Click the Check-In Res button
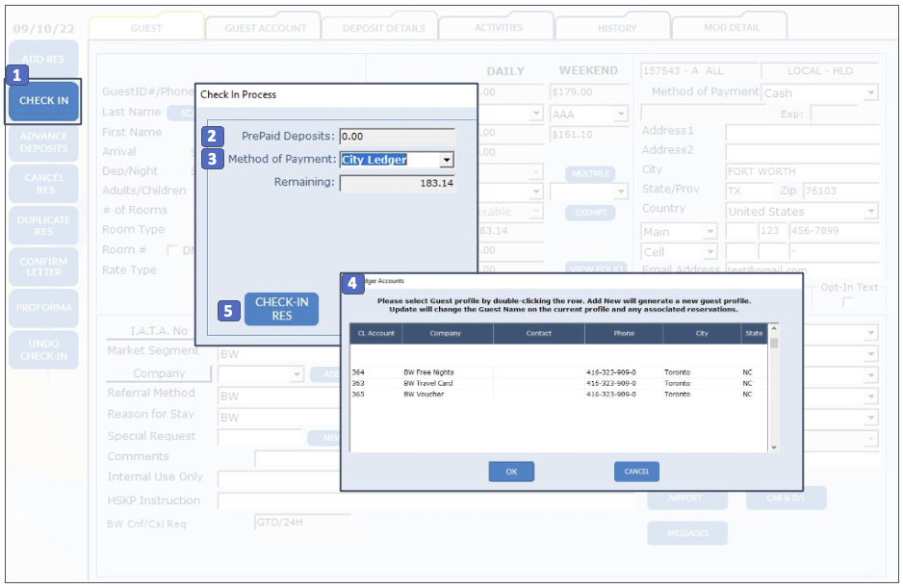The width and height of the screenshot is (903, 588). (x=281, y=309)
